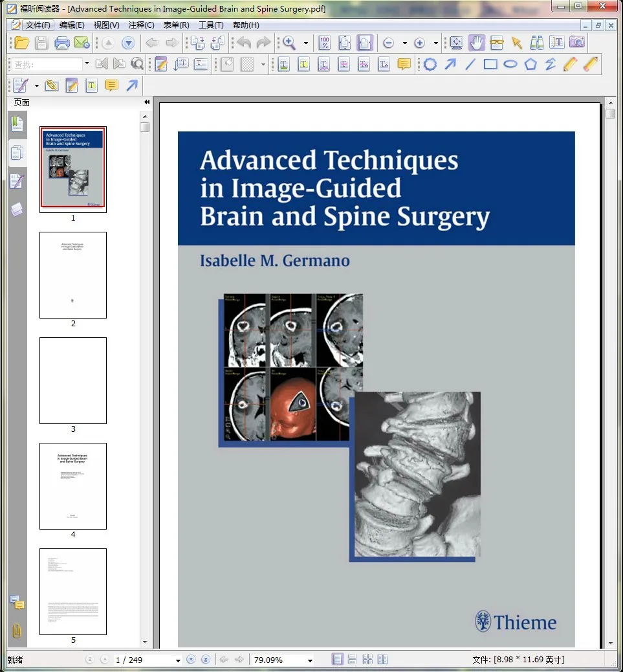623x672 pixels.
Task: Open a PDF with the folder icon
Action: pyautogui.click(x=21, y=43)
